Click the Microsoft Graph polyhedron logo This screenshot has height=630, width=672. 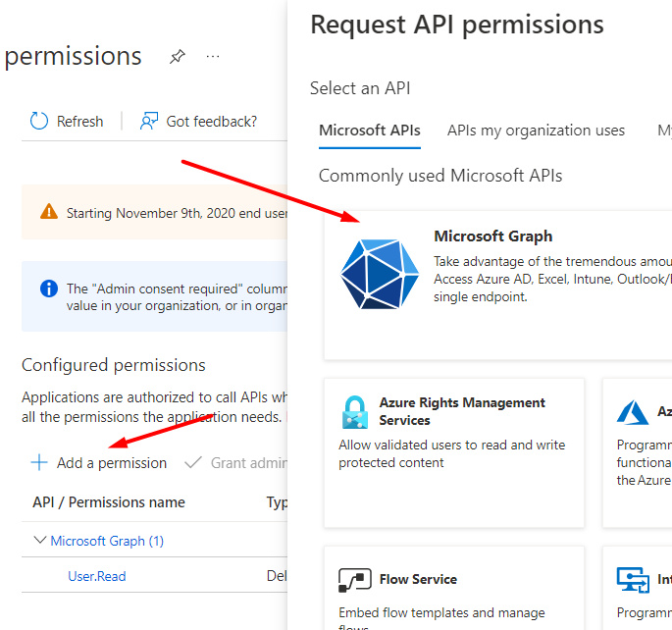(380, 275)
